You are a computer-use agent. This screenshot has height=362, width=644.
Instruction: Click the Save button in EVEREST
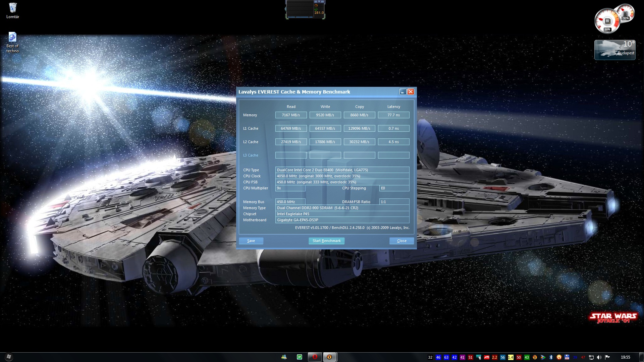[251, 241]
